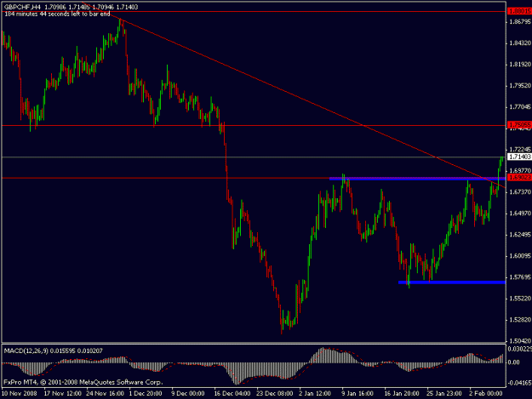Click the 1.84320 price axis label
Image resolution: width=532 pixels, height=399 pixels.
(x=520, y=43)
